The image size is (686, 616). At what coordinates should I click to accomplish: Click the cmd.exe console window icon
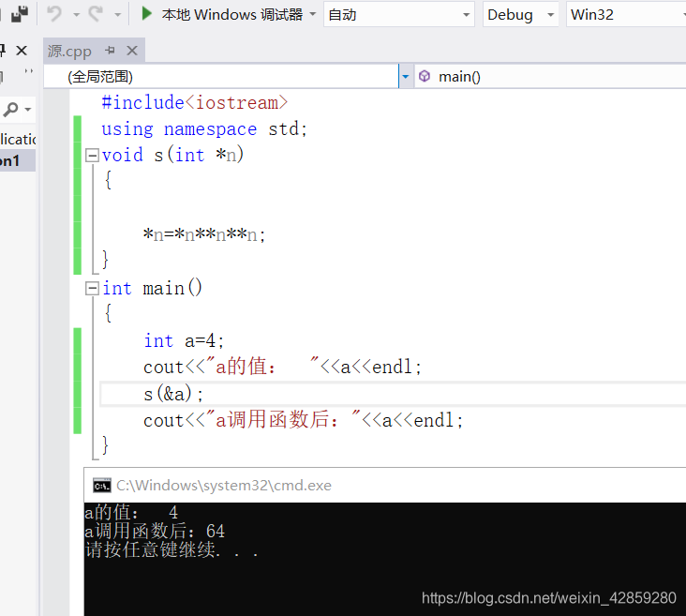tap(102, 486)
